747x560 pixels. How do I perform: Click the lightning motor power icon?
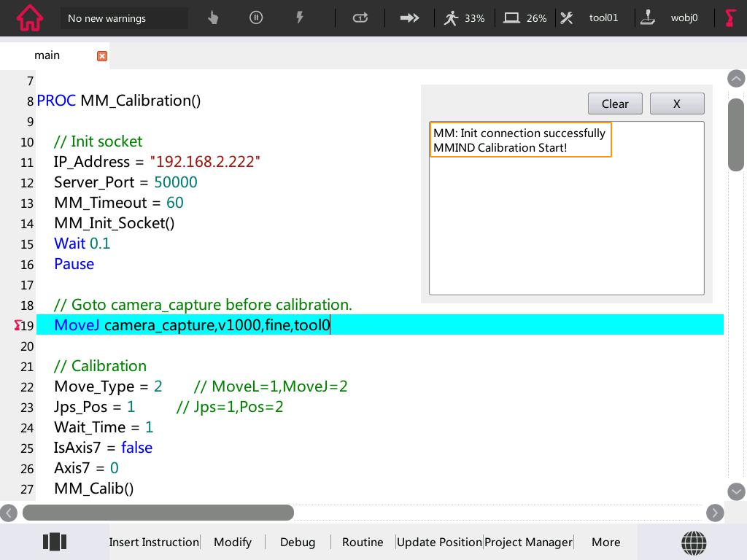point(299,17)
